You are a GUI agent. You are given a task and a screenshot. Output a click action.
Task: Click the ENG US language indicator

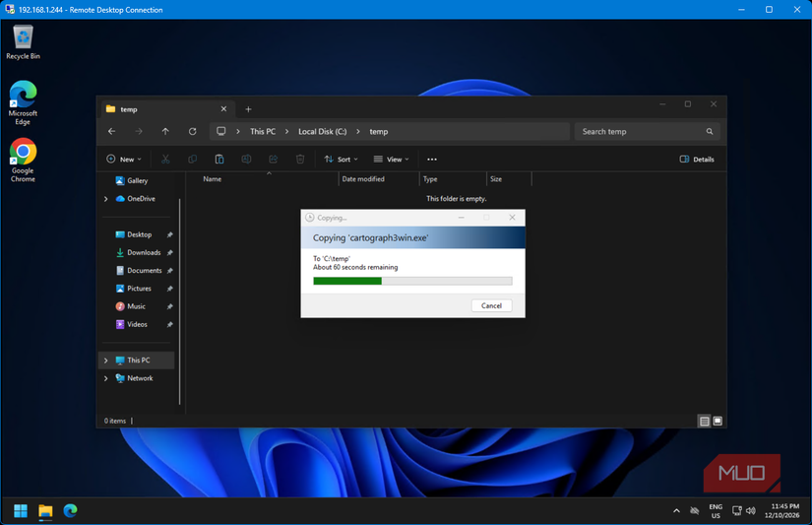pyautogui.click(x=716, y=511)
